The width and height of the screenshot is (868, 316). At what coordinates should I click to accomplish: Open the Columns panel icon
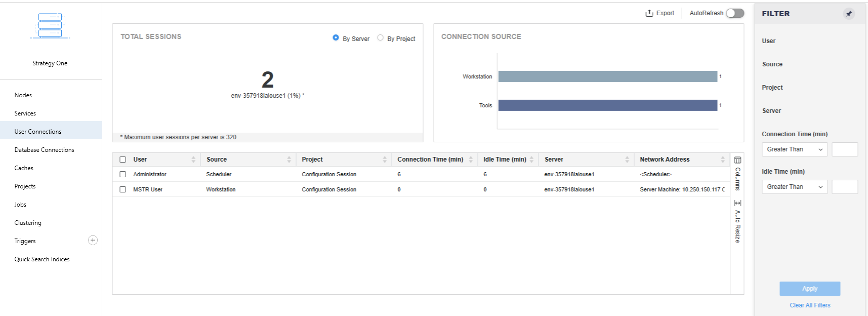[737, 160]
